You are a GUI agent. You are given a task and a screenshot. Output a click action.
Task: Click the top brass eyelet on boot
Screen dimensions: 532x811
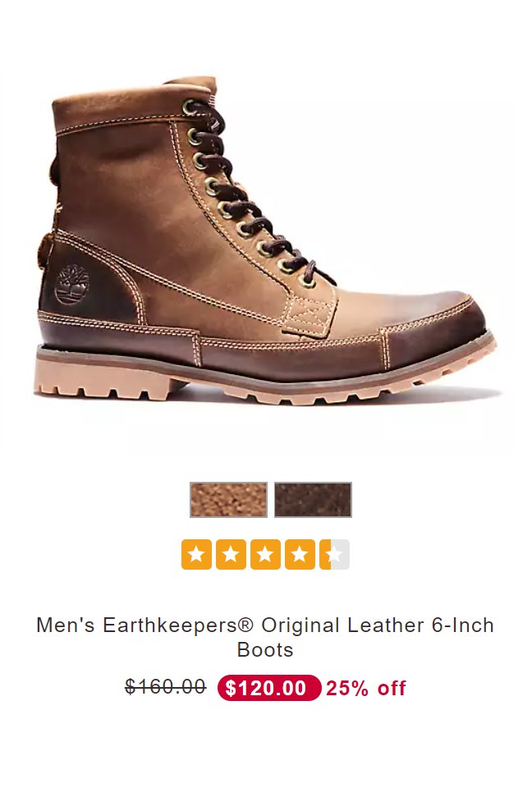coord(189,107)
